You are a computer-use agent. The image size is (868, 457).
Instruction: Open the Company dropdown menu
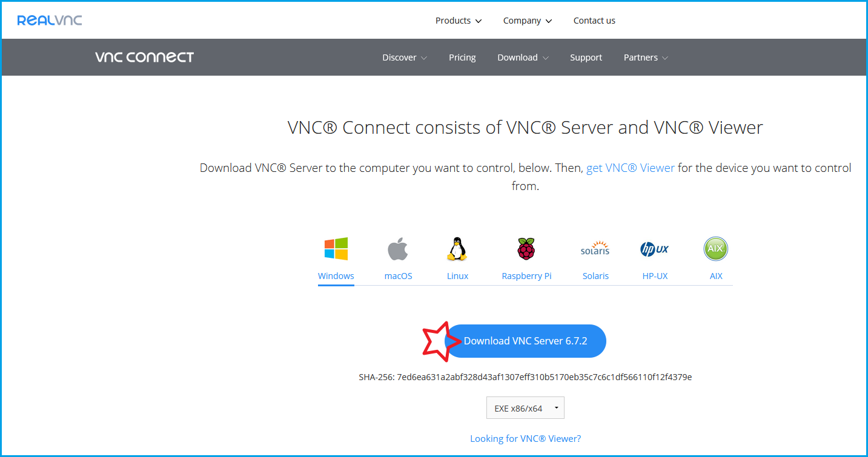(x=528, y=21)
